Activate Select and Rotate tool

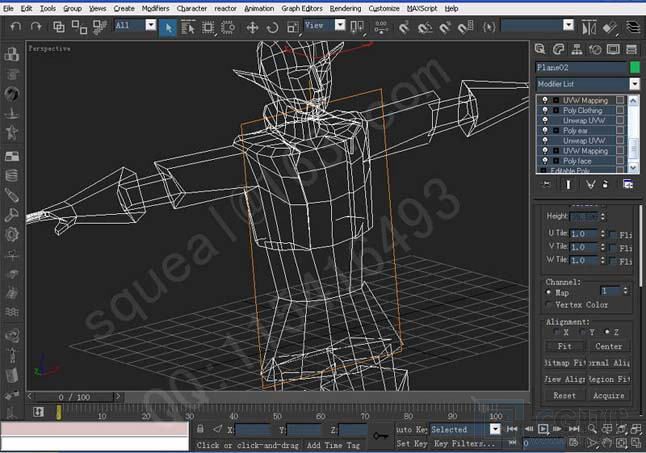pos(272,28)
